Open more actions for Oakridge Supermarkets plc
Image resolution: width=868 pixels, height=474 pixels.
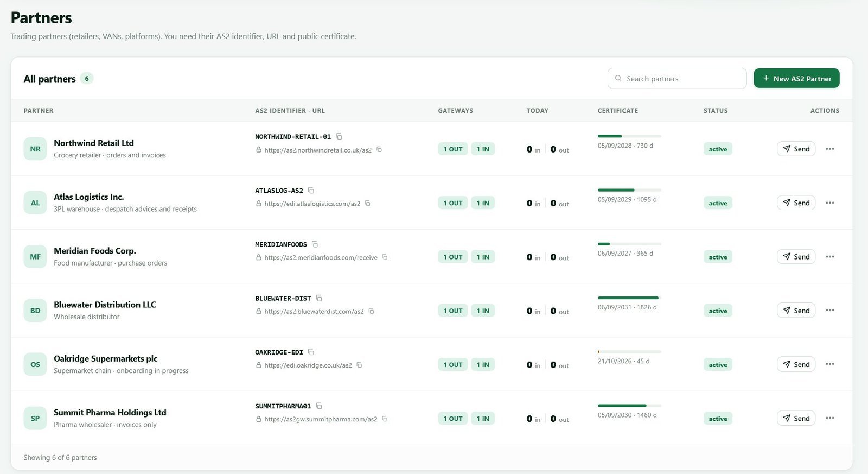click(830, 364)
